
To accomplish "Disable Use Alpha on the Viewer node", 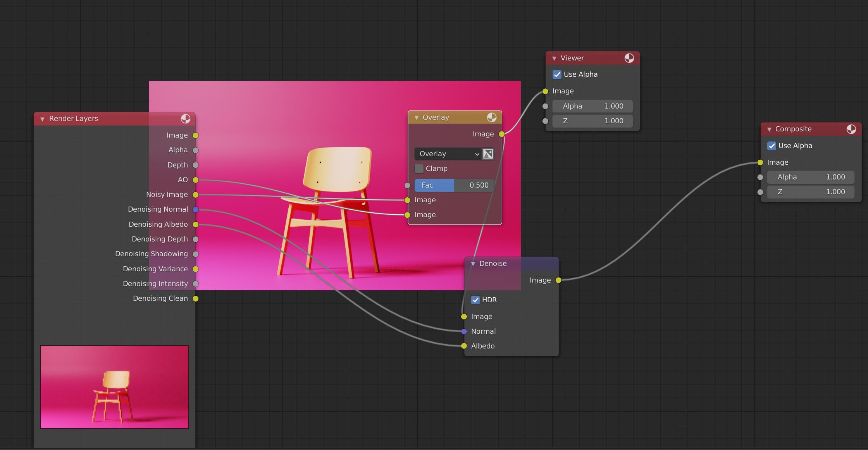I will point(557,74).
